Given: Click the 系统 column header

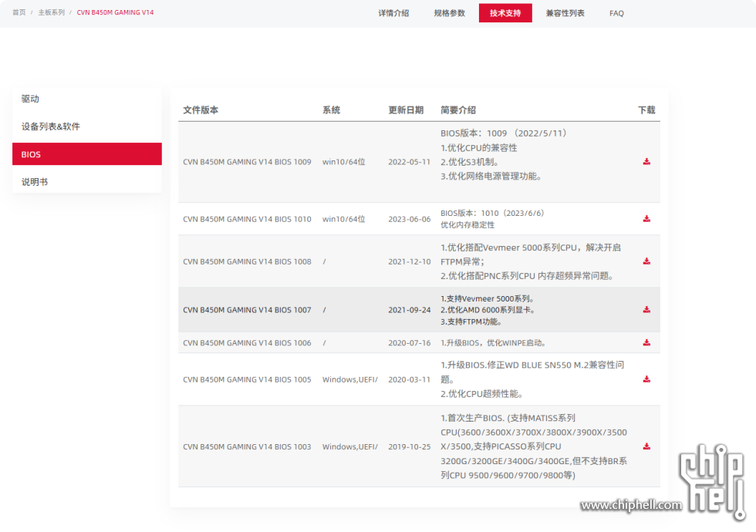Looking at the screenshot, I should pyautogui.click(x=331, y=109).
